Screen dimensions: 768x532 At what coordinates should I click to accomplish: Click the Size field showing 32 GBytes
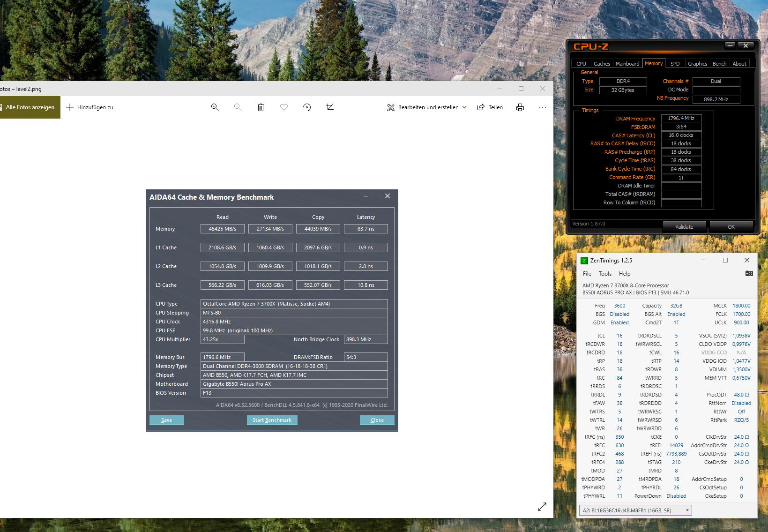(623, 90)
